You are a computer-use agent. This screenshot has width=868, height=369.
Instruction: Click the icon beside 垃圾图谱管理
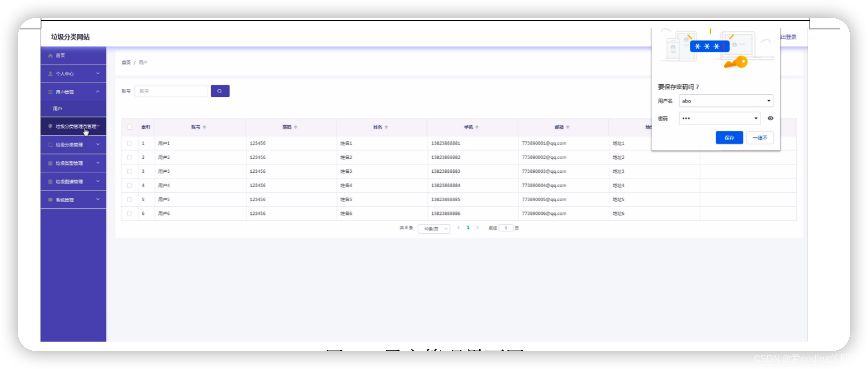[x=50, y=181]
